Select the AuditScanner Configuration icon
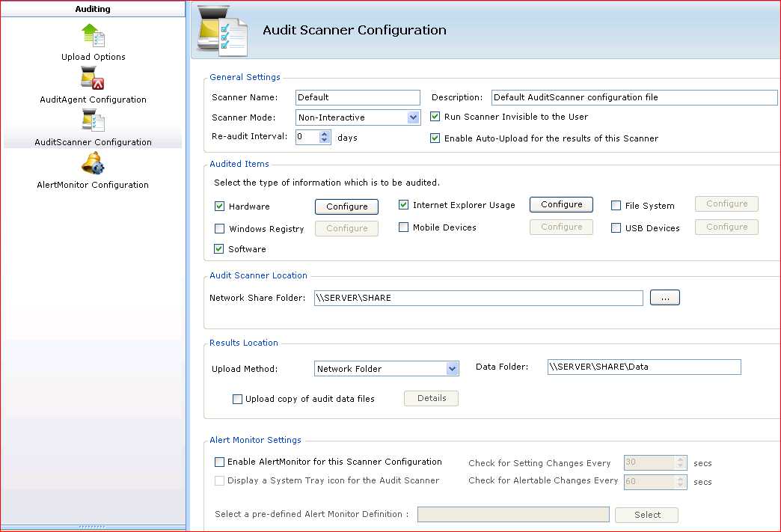 (94, 120)
